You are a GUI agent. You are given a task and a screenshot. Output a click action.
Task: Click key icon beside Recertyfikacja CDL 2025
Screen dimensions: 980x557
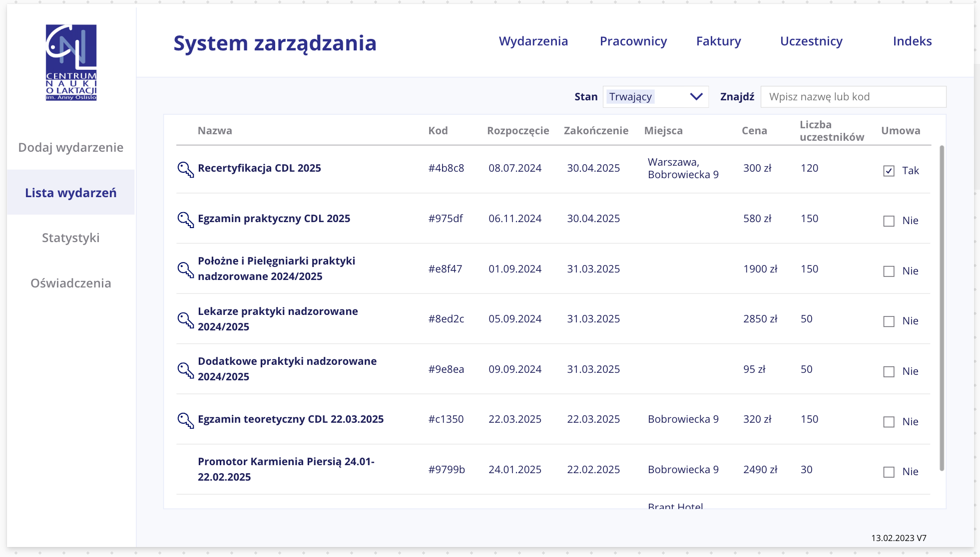click(x=186, y=170)
